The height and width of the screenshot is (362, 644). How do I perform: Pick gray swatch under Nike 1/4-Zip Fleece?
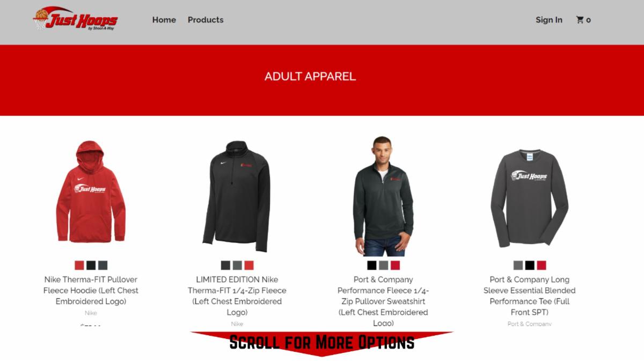click(237, 265)
